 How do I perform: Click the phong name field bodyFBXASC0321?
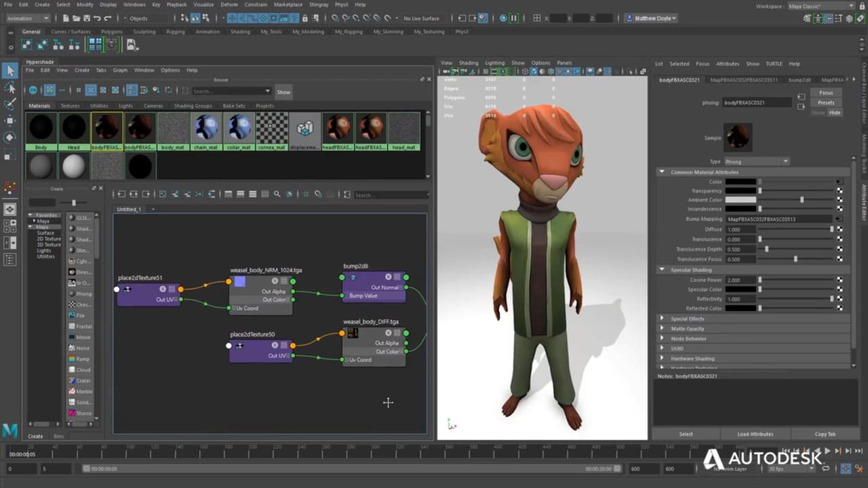757,102
